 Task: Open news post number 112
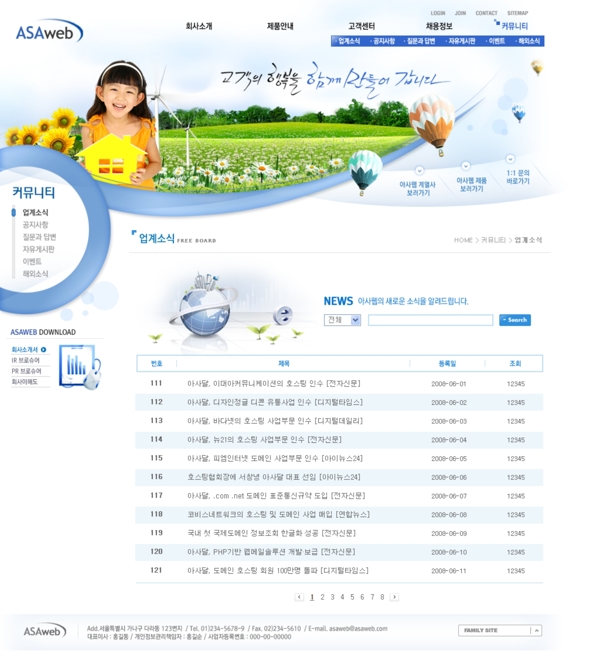pos(275,402)
